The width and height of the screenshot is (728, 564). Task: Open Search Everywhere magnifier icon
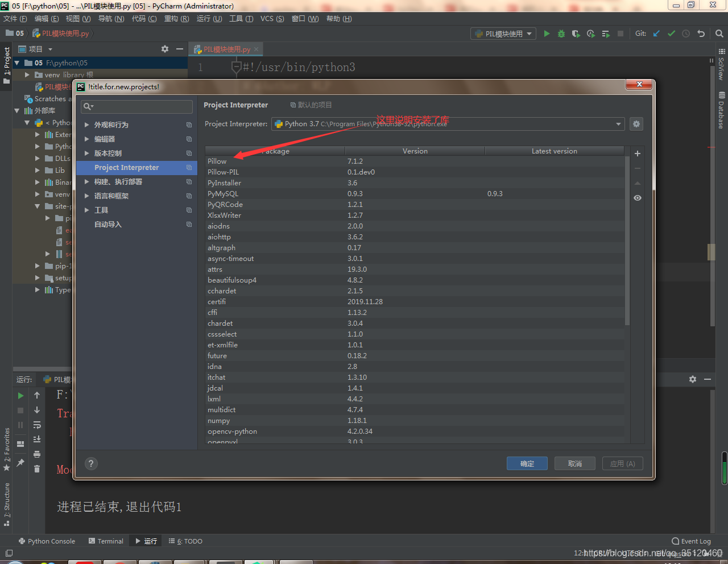(x=719, y=34)
